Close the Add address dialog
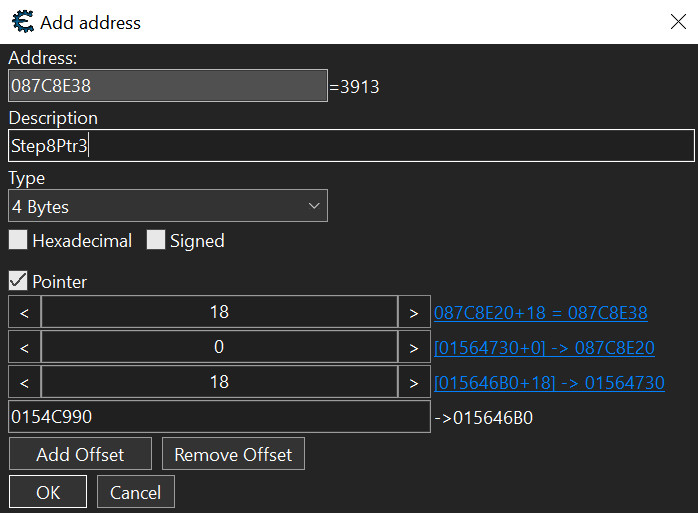The height and width of the screenshot is (513, 698). pos(677,21)
